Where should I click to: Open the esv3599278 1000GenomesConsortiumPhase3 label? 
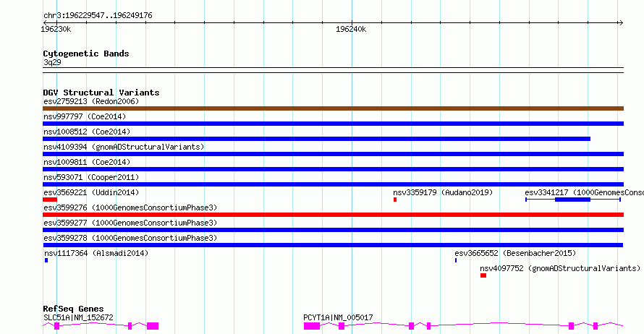coord(130,238)
